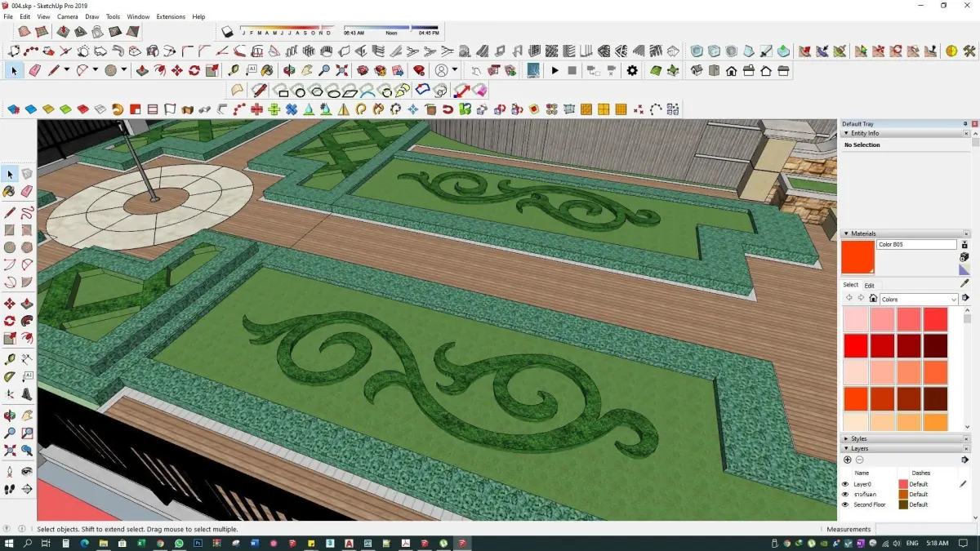
Task: Click the play animation button
Action: (555, 71)
